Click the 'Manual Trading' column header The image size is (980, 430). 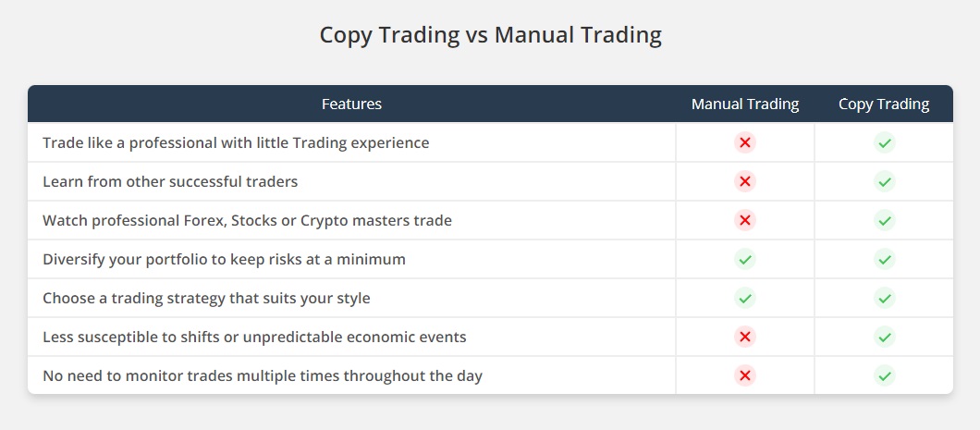pos(745,104)
